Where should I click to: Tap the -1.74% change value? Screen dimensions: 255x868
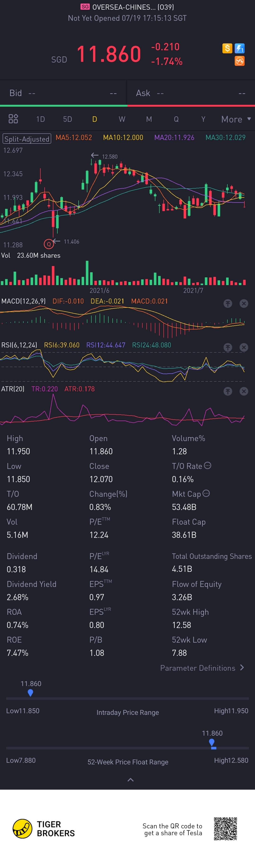167,61
